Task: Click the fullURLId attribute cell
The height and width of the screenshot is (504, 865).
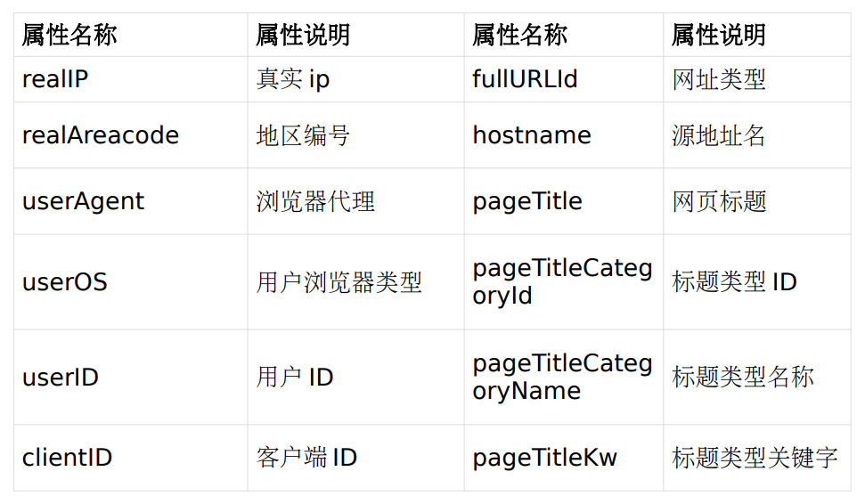Action: [525, 79]
